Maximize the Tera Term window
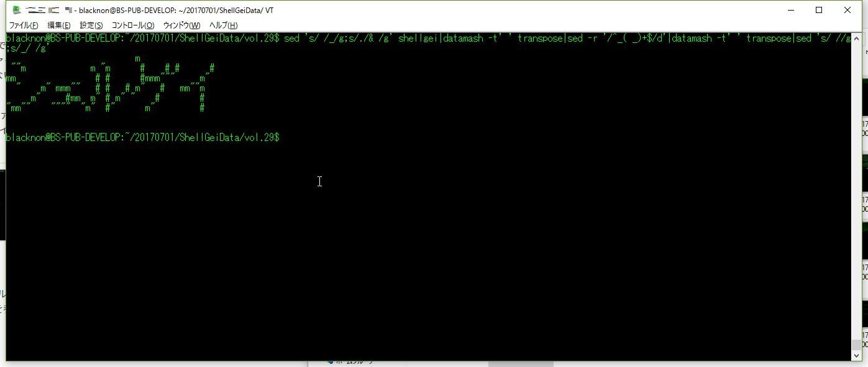This screenshot has width=868, height=367. click(x=819, y=10)
